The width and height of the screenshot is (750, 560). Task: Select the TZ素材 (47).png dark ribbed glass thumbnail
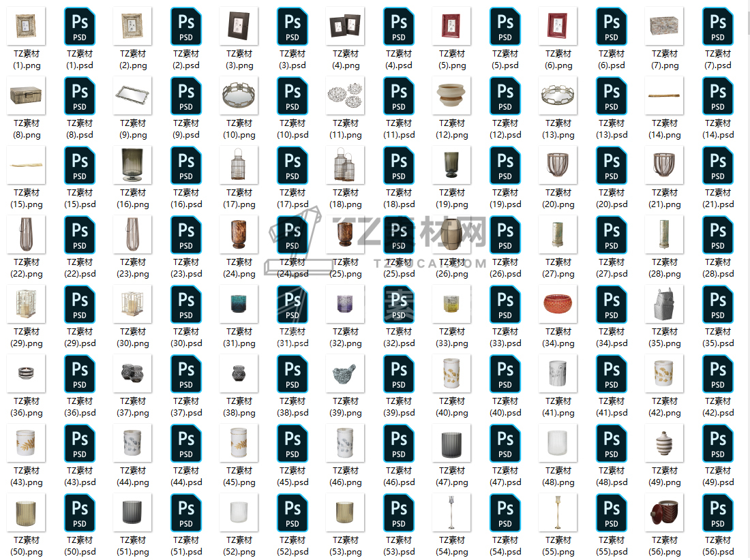click(452, 444)
